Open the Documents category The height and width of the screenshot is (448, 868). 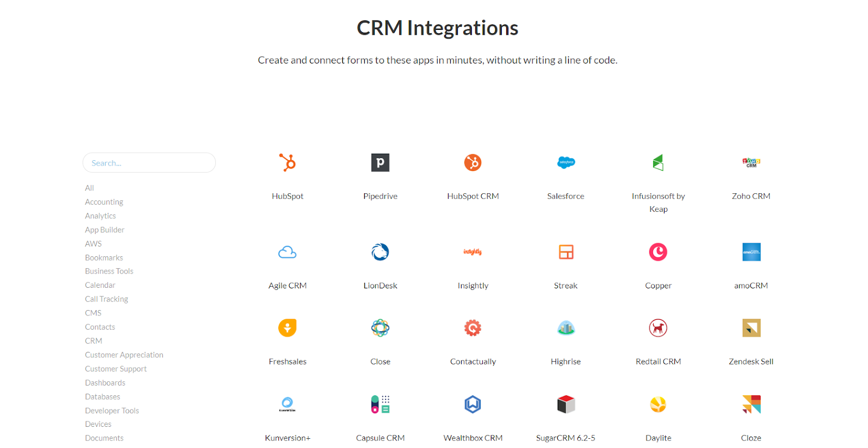point(104,438)
